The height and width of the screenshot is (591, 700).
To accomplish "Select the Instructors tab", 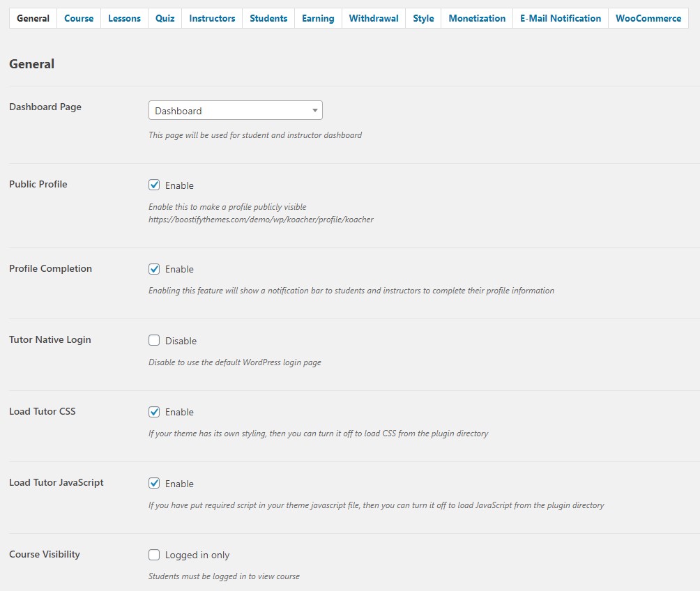I will 212,18.
